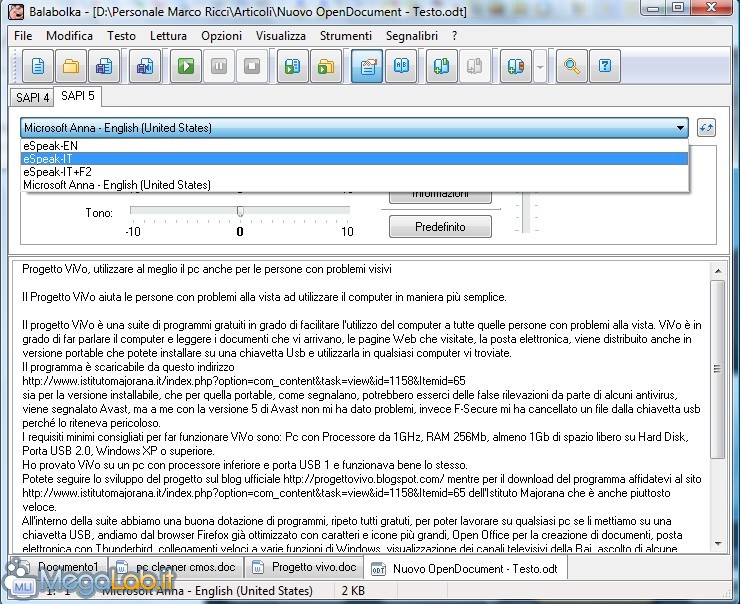Click the add bookmark book icon

click(441, 66)
